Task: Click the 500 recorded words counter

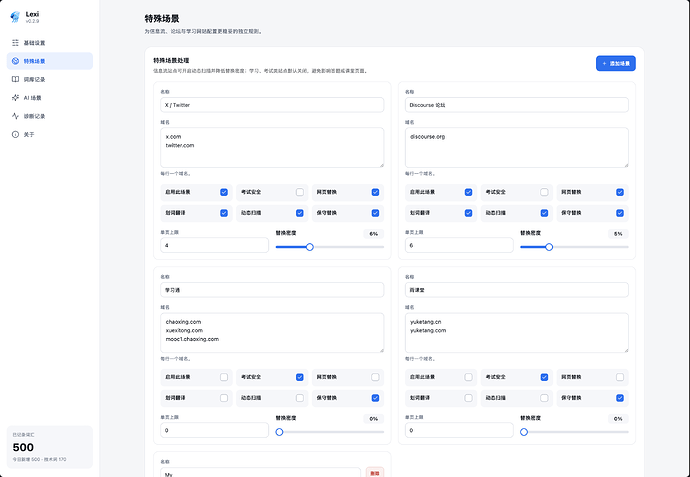Action: pyautogui.click(x=23, y=447)
